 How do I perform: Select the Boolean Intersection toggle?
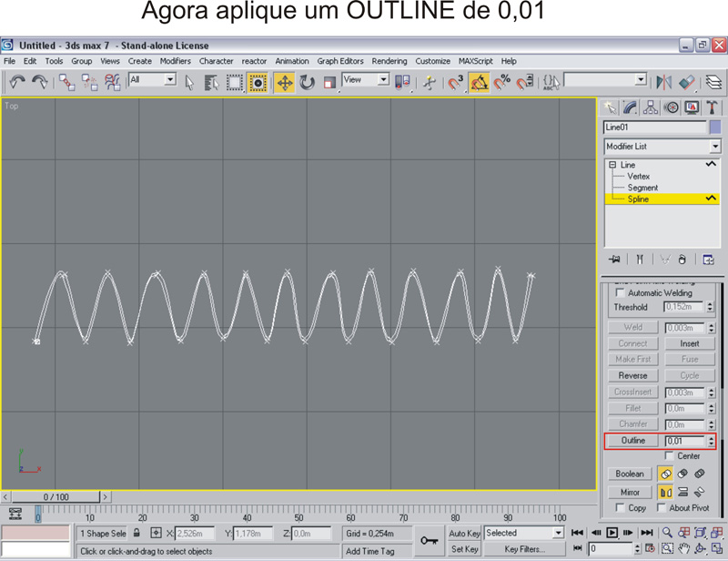coord(699,474)
